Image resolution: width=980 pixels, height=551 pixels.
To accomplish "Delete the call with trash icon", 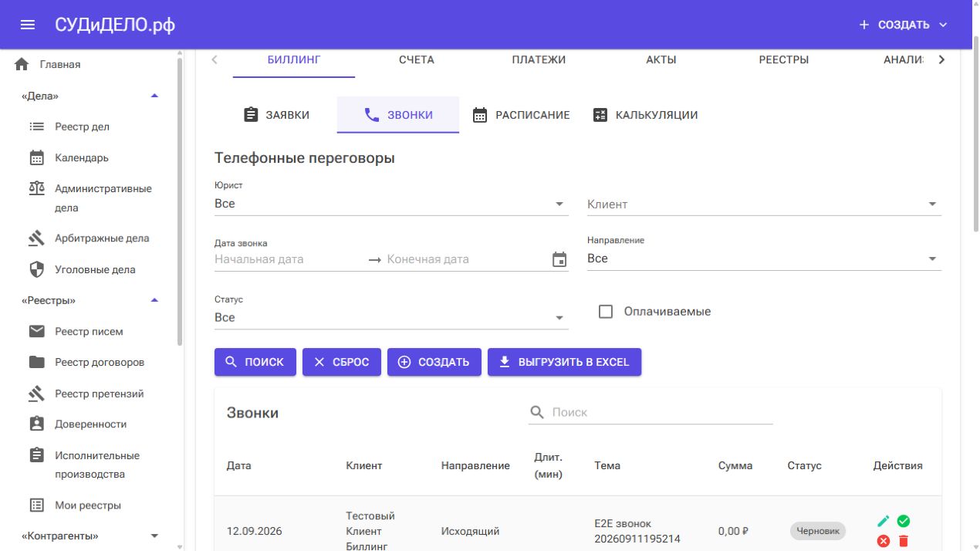I will [904, 541].
